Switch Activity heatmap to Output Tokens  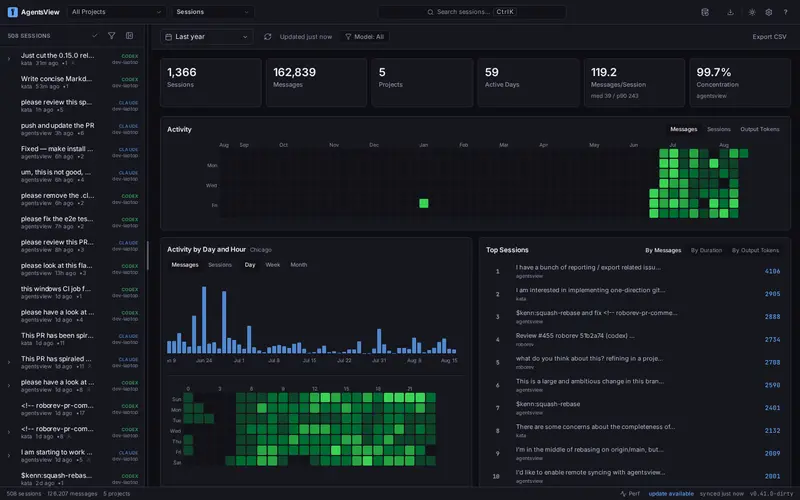(x=760, y=130)
